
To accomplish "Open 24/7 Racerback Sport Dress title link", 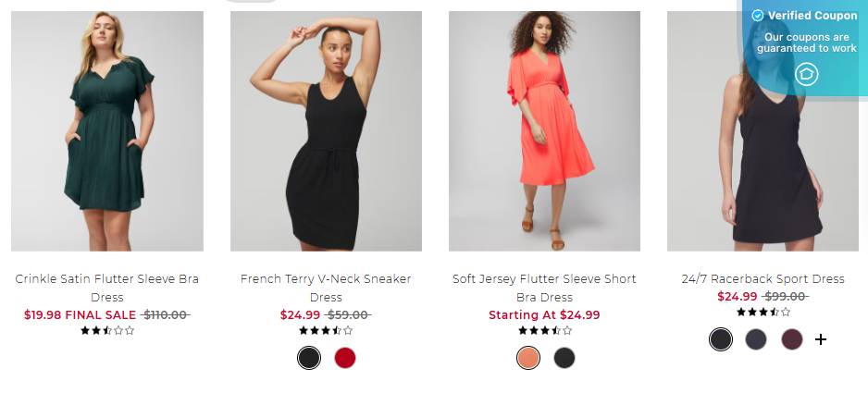I will [763, 278].
